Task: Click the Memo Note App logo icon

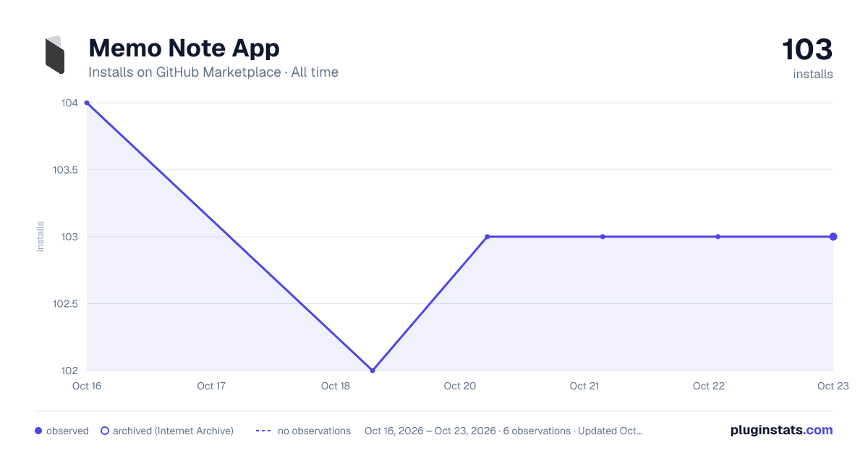Action: click(54, 54)
